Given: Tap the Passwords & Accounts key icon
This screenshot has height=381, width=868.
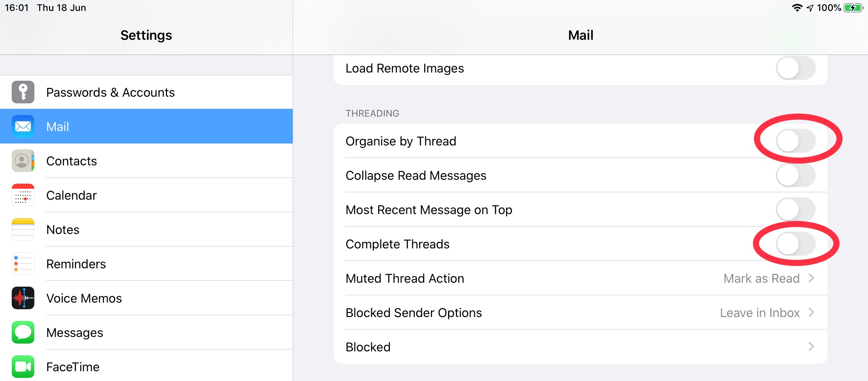Looking at the screenshot, I should 23,92.
